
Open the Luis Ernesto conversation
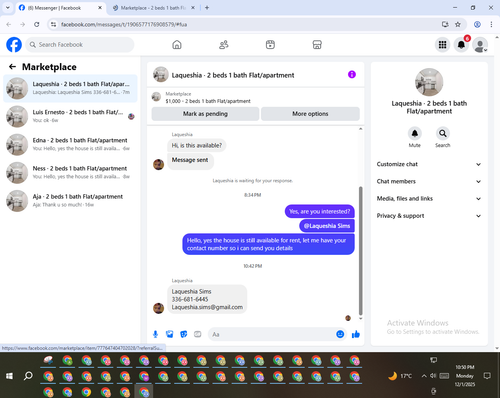pyautogui.click(x=70, y=116)
